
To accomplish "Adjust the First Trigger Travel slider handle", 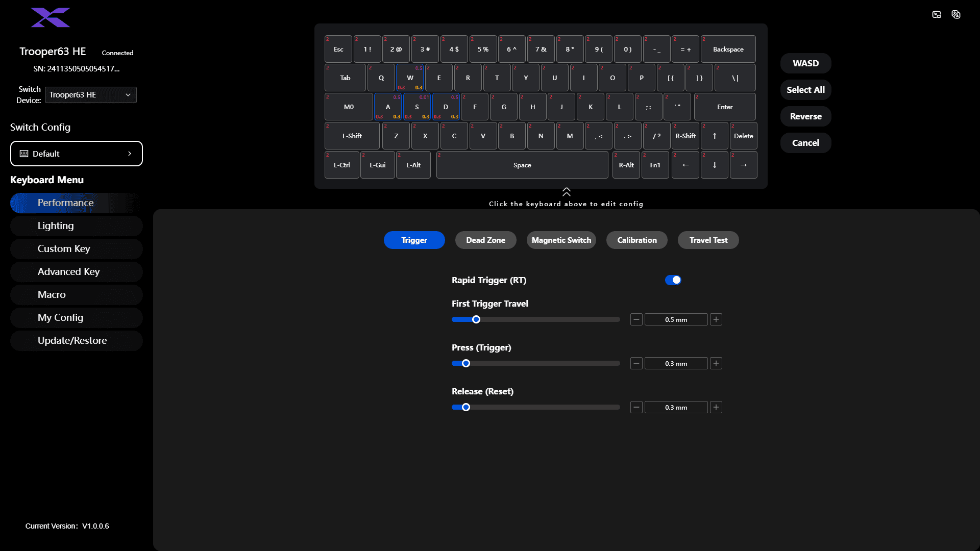I will coord(476,319).
